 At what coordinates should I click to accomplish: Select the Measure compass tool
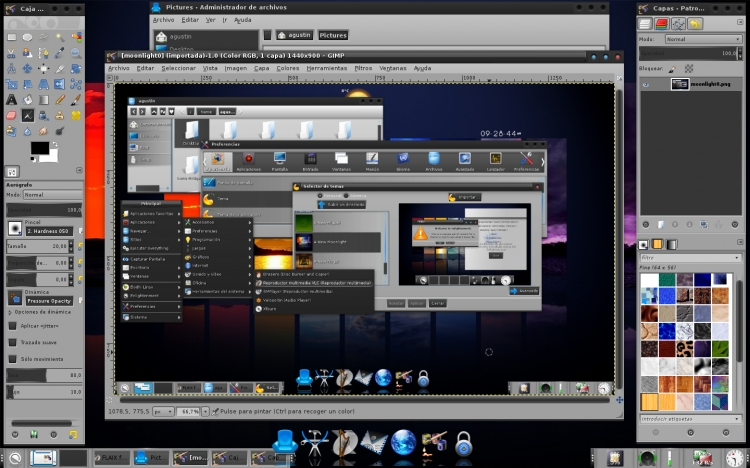tap(11, 69)
